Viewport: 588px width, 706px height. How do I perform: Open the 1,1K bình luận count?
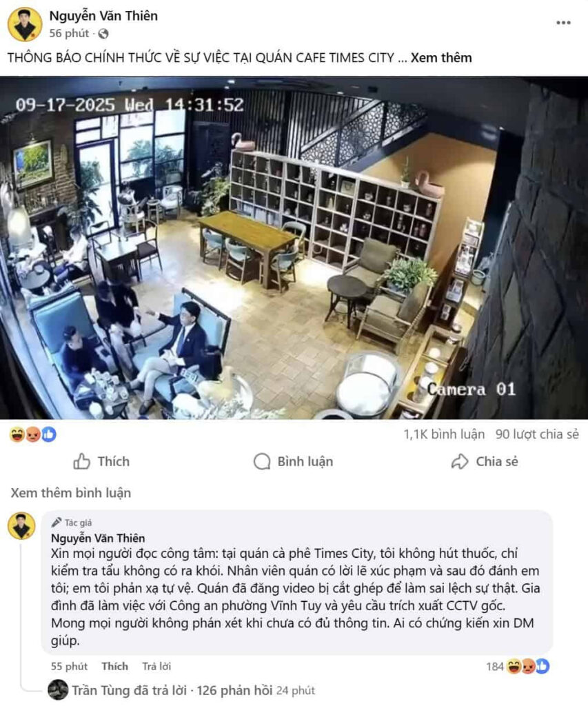(x=444, y=434)
